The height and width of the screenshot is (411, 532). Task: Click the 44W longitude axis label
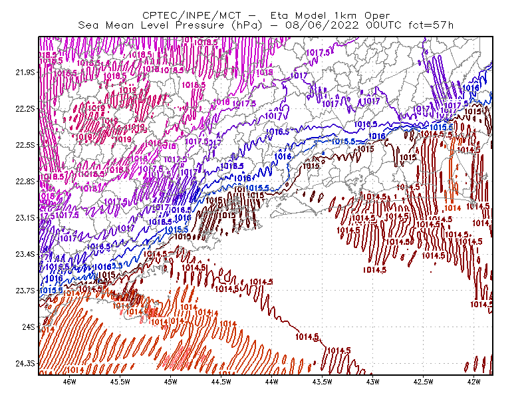(x=272, y=382)
